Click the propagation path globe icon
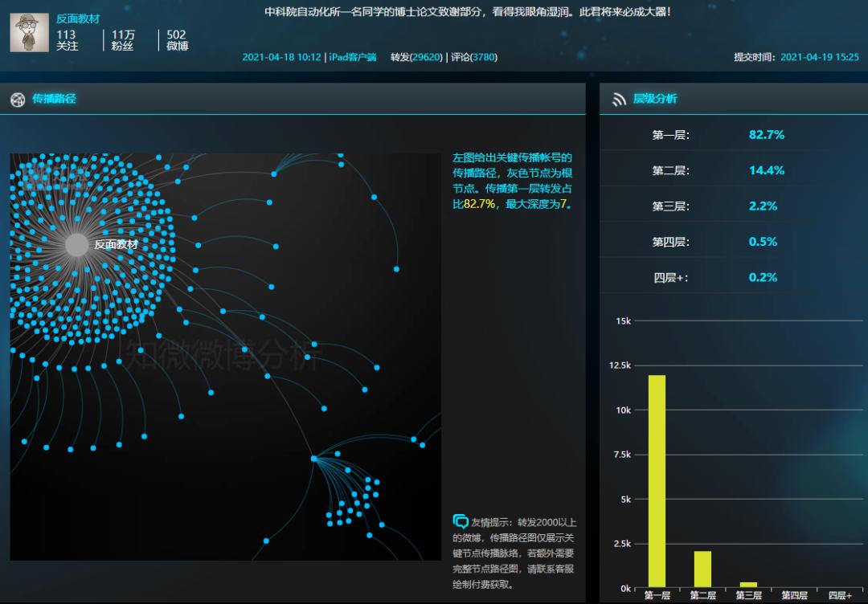 coord(18,100)
